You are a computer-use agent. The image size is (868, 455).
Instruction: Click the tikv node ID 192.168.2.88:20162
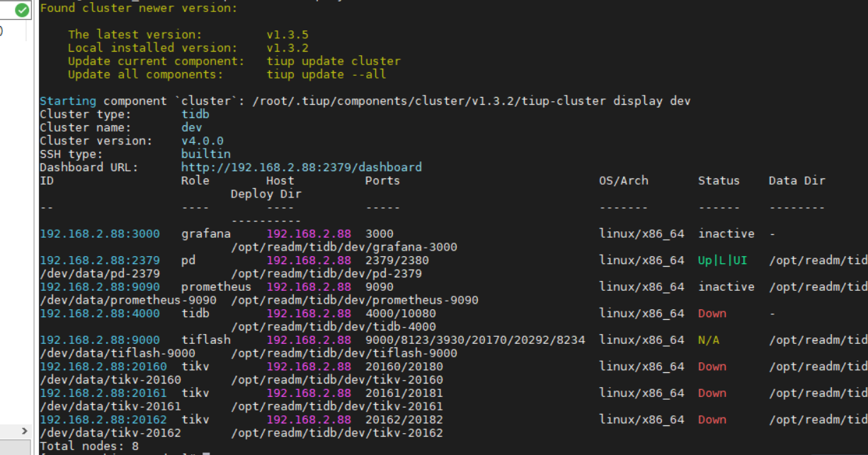click(103, 420)
